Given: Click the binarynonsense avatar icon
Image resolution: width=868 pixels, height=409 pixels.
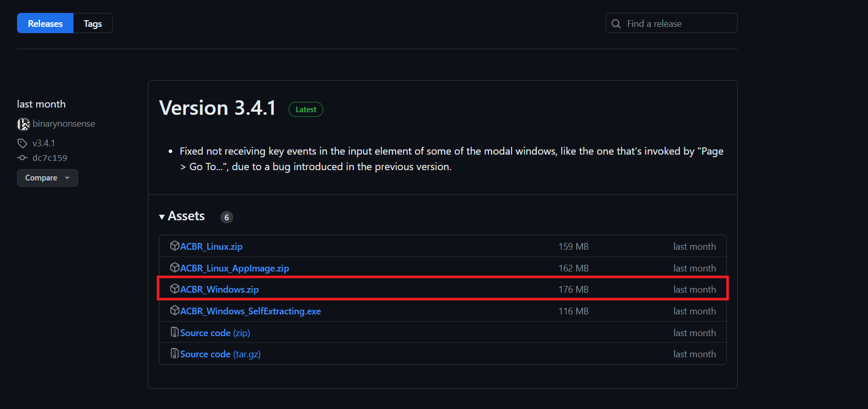Looking at the screenshot, I should point(23,124).
